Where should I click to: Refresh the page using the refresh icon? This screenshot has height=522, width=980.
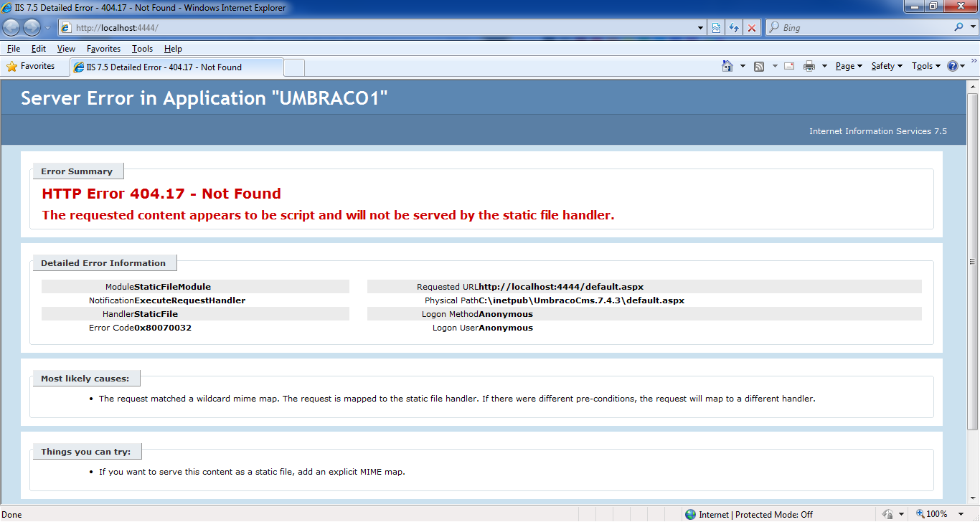(734, 28)
